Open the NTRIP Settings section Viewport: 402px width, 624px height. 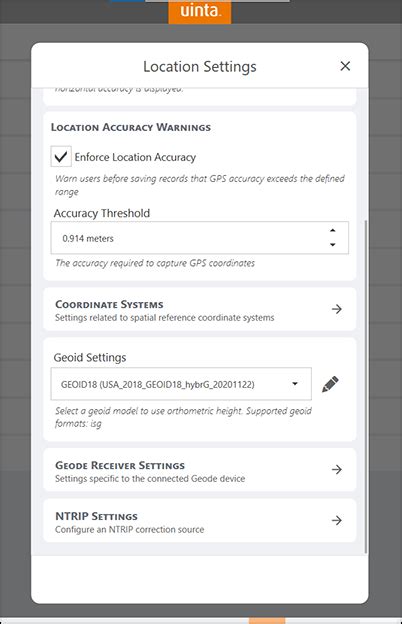coord(199,521)
